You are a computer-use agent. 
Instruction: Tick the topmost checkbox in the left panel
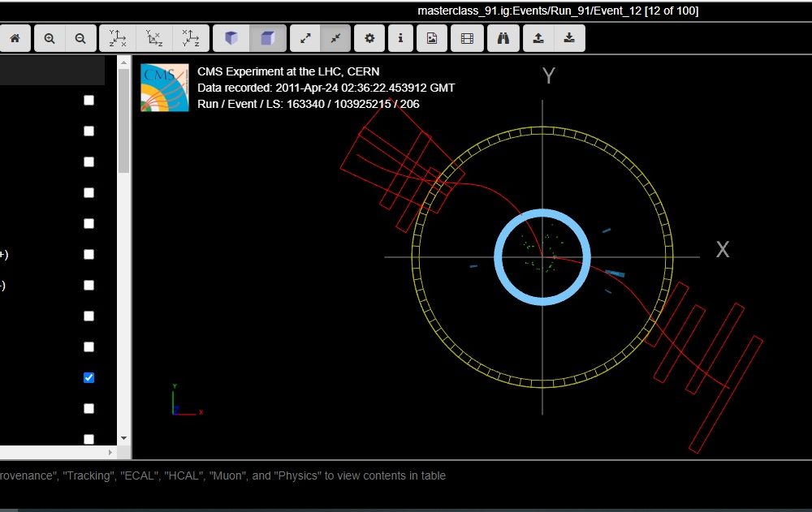(89, 100)
